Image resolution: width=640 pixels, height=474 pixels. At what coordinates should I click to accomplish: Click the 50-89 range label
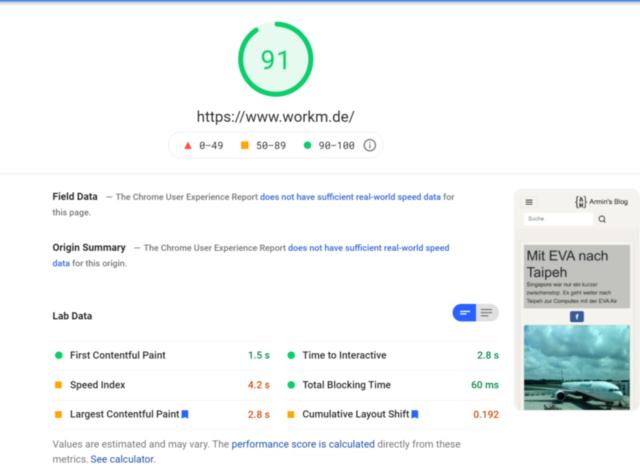pos(271,145)
